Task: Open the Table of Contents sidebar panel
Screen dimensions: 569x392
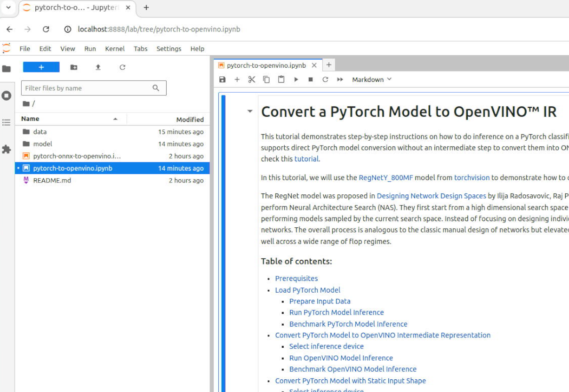Action: tap(7, 122)
